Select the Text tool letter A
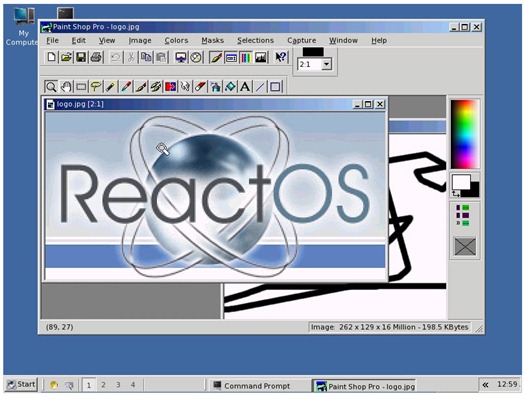The image size is (524, 397). click(x=245, y=87)
